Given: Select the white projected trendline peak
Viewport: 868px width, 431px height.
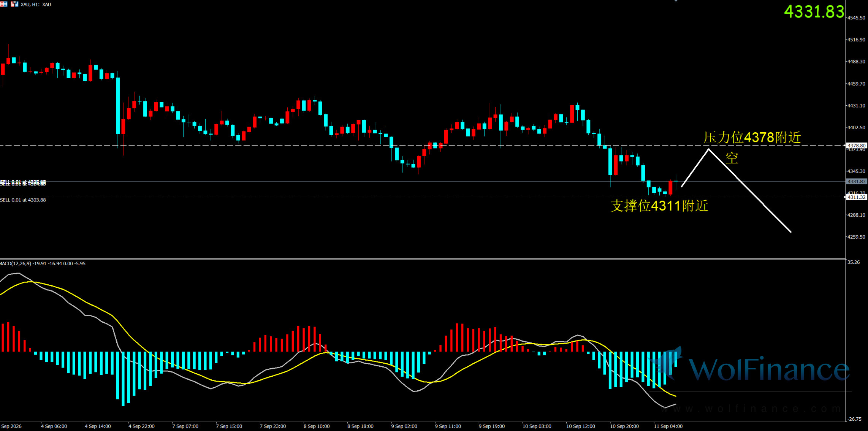Looking at the screenshot, I should pos(708,150).
